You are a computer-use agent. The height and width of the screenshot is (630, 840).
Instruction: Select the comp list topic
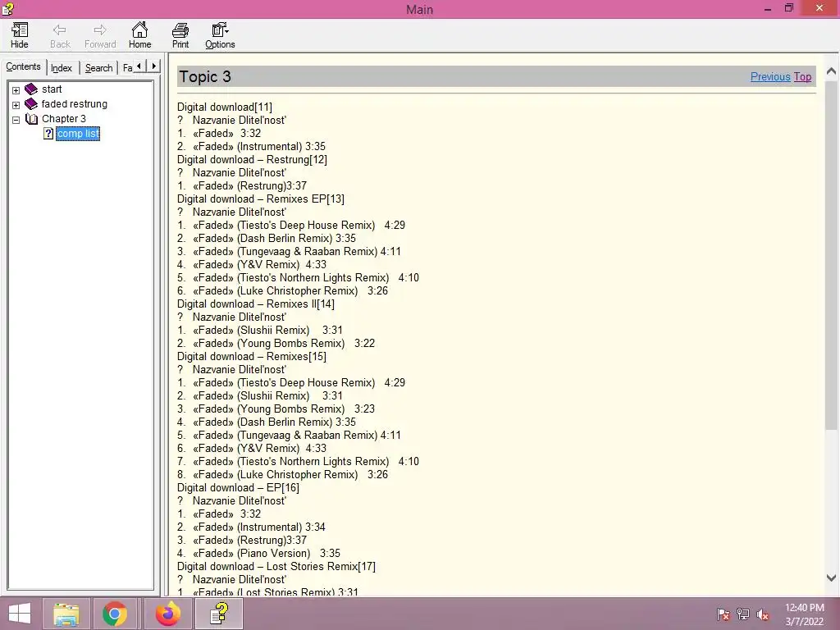point(78,134)
